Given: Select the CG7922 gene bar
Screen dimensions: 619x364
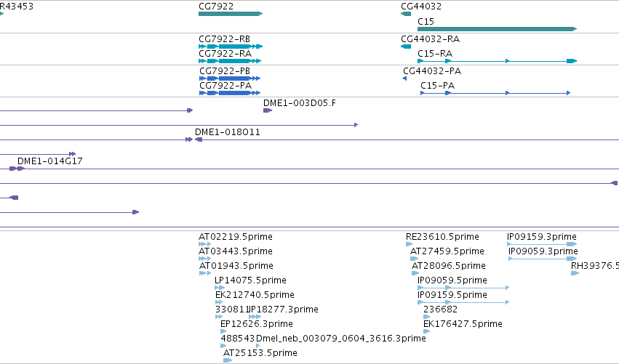Looking at the screenshot, I should (x=231, y=14).
